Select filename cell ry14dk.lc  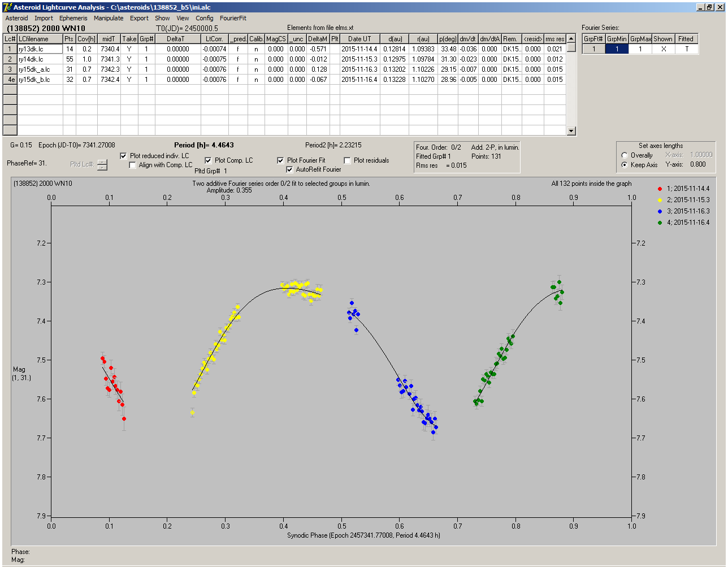coord(40,59)
